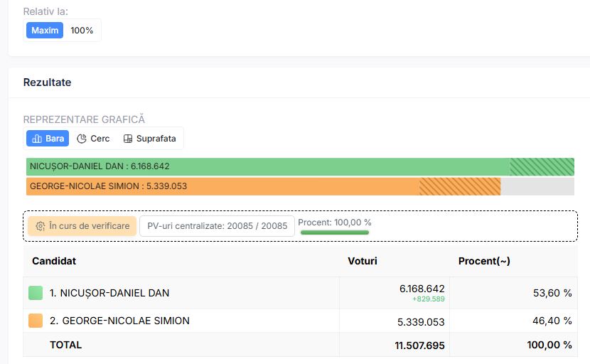
Task: Click the green Nicușor-Daniel Dan color swatch
Action: [36, 293]
